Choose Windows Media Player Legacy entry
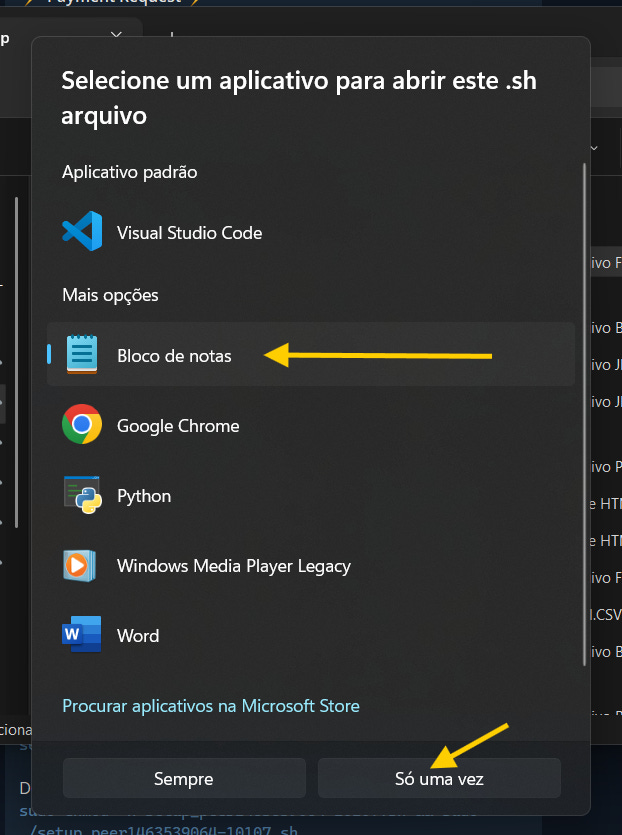The image size is (622, 835). click(311, 566)
